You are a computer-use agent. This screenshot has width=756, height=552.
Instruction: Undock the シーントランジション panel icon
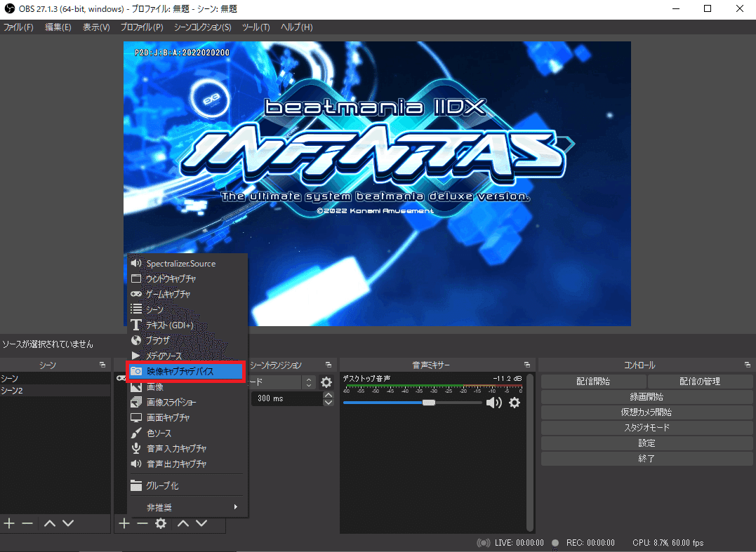point(329,365)
